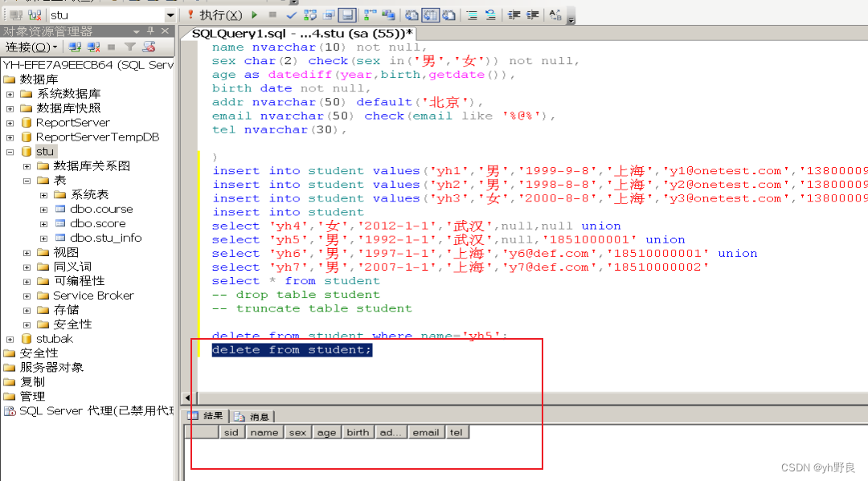
Task: Open the 连接(O) dropdown in Object Explorer
Action: [x=31, y=47]
